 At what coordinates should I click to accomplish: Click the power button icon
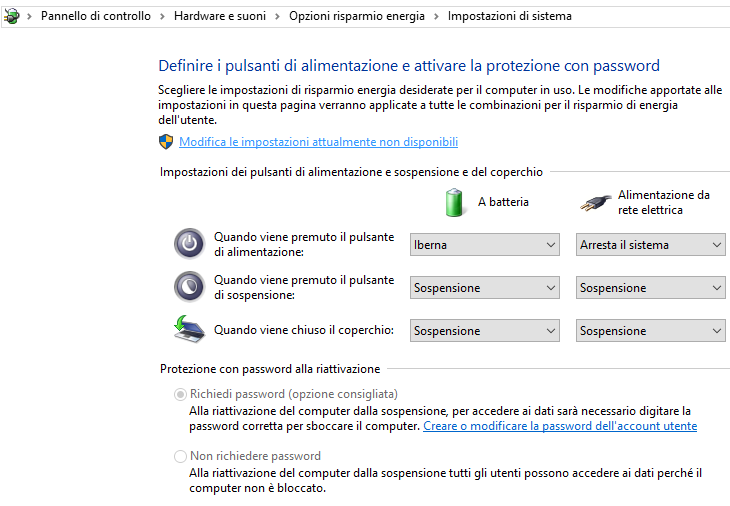click(x=189, y=244)
